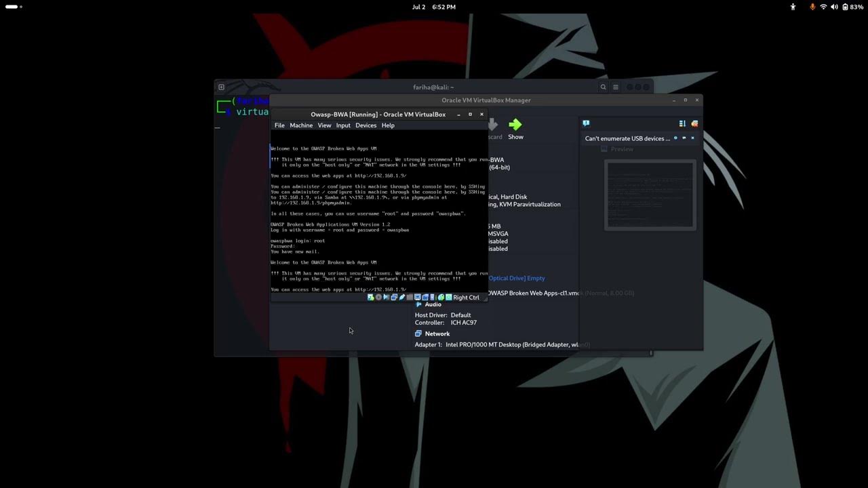
Task: Click the Controller: ICH AC97 text
Action: (x=446, y=323)
